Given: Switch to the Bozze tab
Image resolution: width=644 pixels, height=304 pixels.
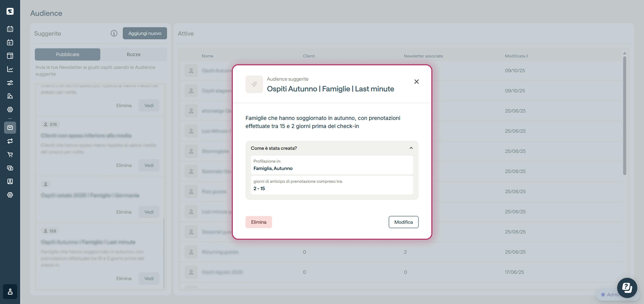Looking at the screenshot, I should coord(133,54).
